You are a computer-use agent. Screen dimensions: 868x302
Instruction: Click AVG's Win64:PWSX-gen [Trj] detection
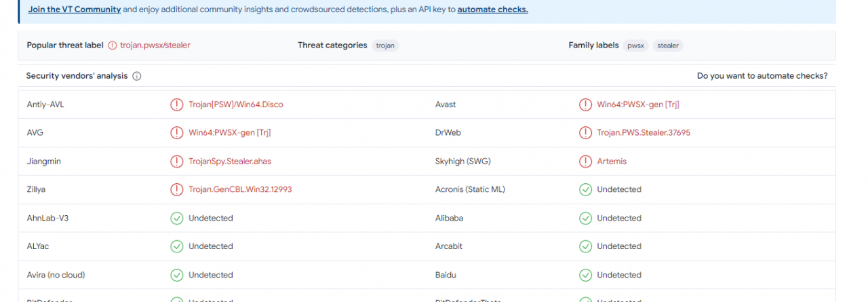point(230,133)
